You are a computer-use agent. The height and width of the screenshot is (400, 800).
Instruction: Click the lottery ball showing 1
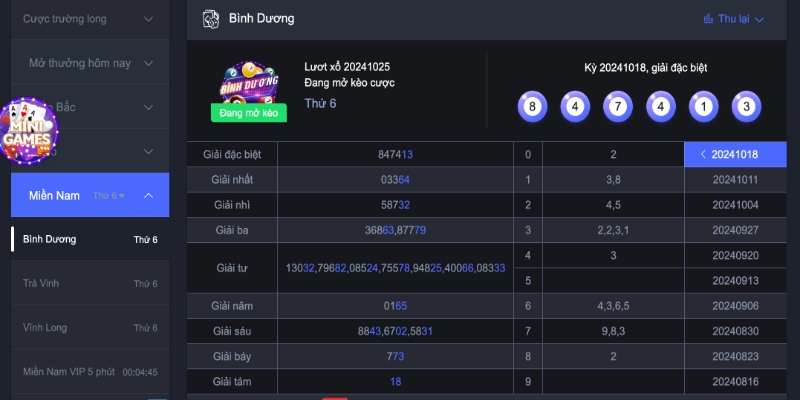pos(701,106)
